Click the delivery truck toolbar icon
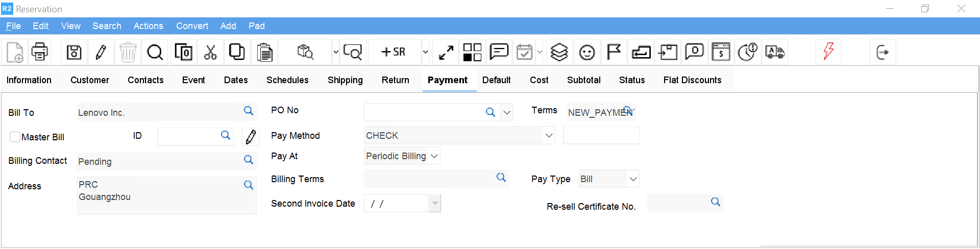 774,52
